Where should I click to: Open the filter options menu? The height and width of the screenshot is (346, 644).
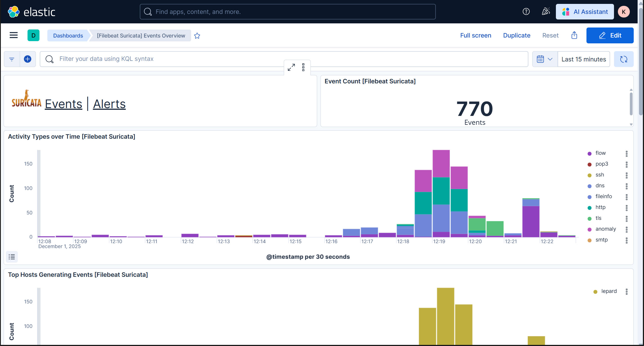coord(12,59)
